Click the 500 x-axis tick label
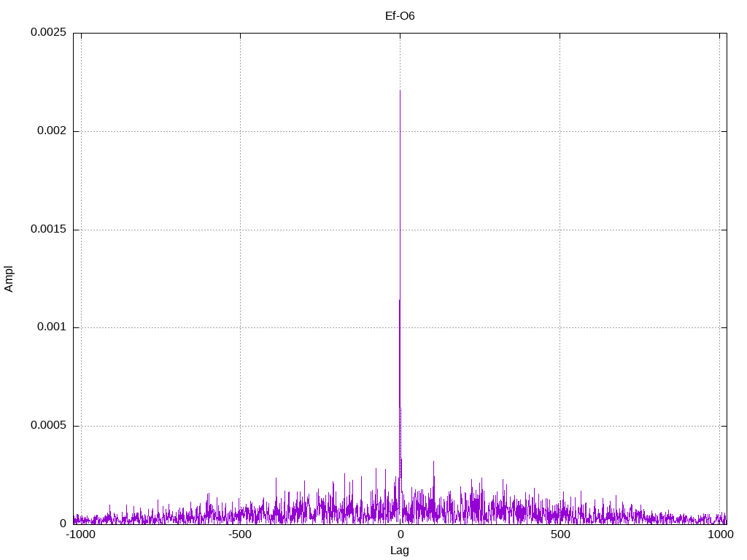Viewport: 747px width, 560px height. (x=560, y=534)
